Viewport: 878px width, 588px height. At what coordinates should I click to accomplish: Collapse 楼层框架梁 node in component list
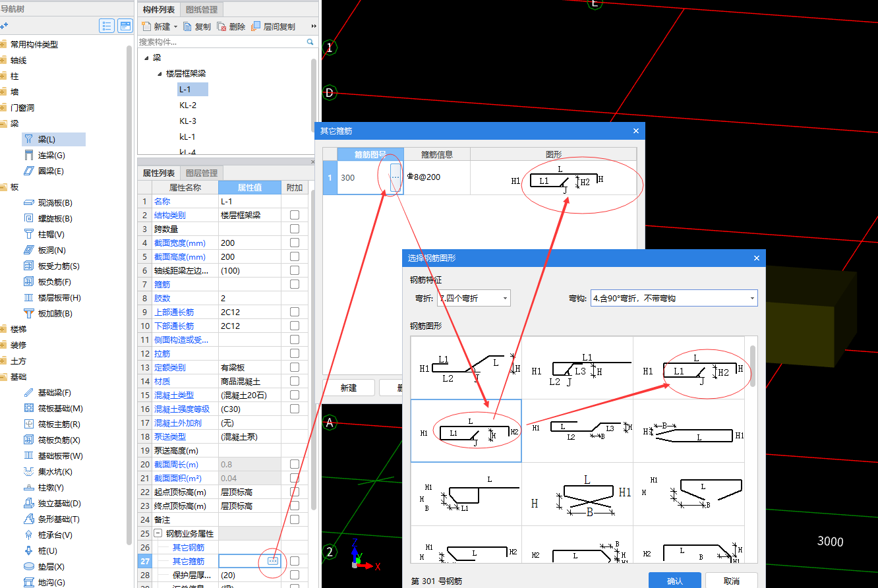pyautogui.click(x=160, y=74)
